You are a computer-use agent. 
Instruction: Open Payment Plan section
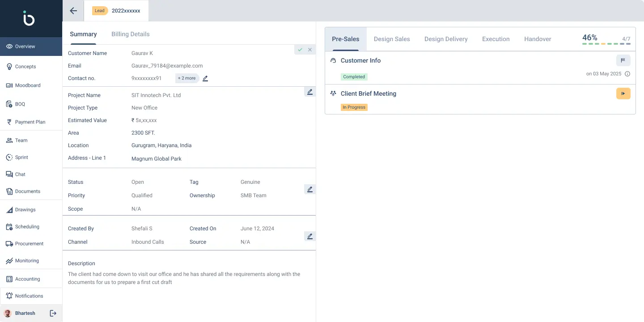[31, 122]
